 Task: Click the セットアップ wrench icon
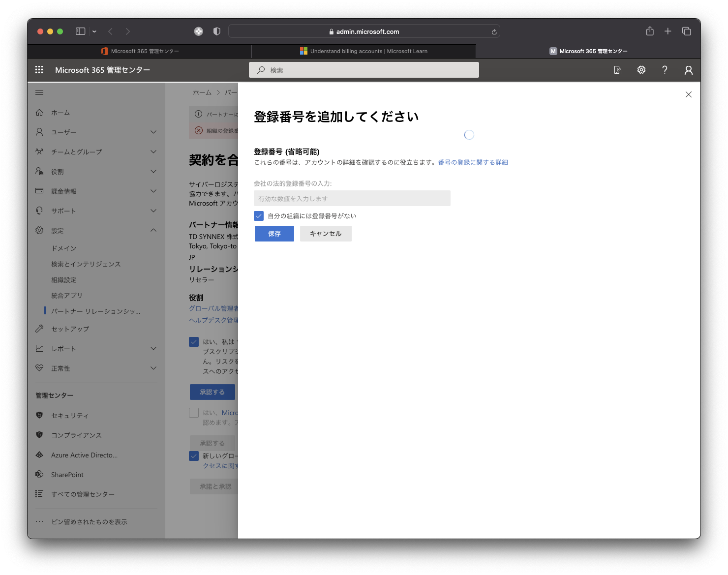point(39,329)
